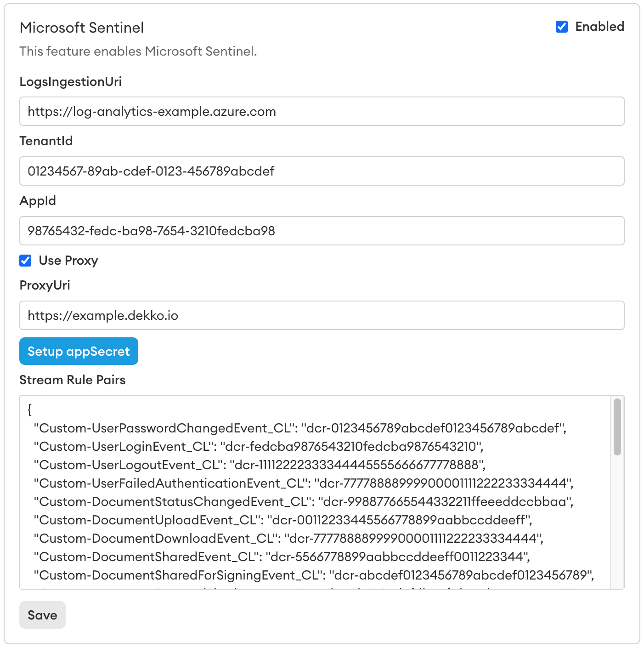This screenshot has width=644, height=648.
Task: Place cursor in the ProxyUri field
Action: (322, 315)
